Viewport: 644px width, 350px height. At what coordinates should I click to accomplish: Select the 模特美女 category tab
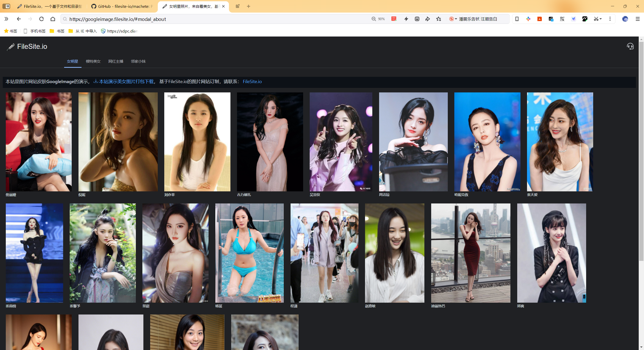tap(93, 61)
